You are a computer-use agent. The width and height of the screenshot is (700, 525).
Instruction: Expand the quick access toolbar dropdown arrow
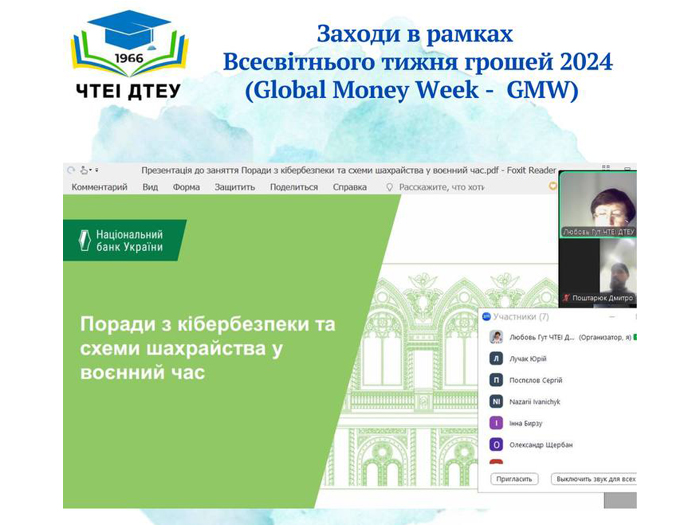pyautogui.click(x=97, y=170)
